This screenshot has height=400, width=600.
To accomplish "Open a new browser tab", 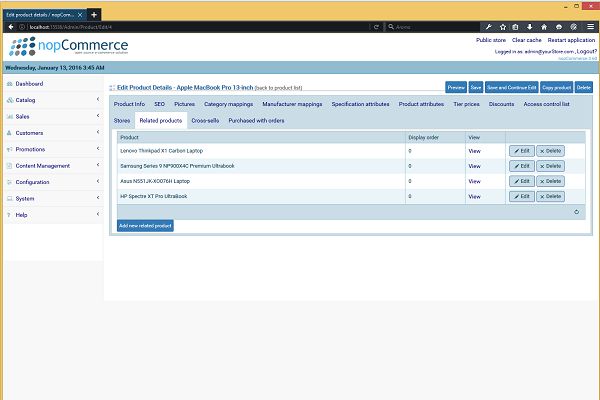I will pyautogui.click(x=94, y=15).
